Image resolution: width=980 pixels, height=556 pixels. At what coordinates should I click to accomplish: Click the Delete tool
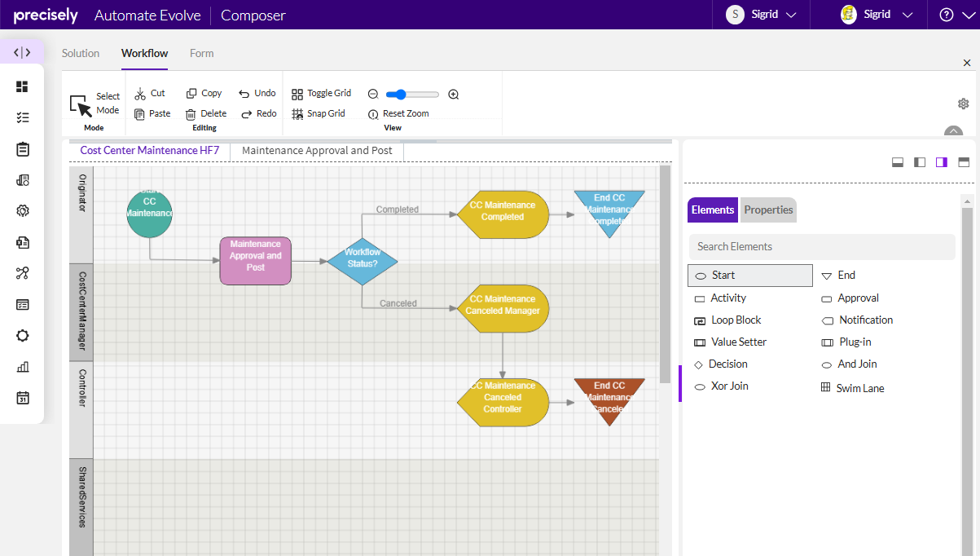point(206,113)
